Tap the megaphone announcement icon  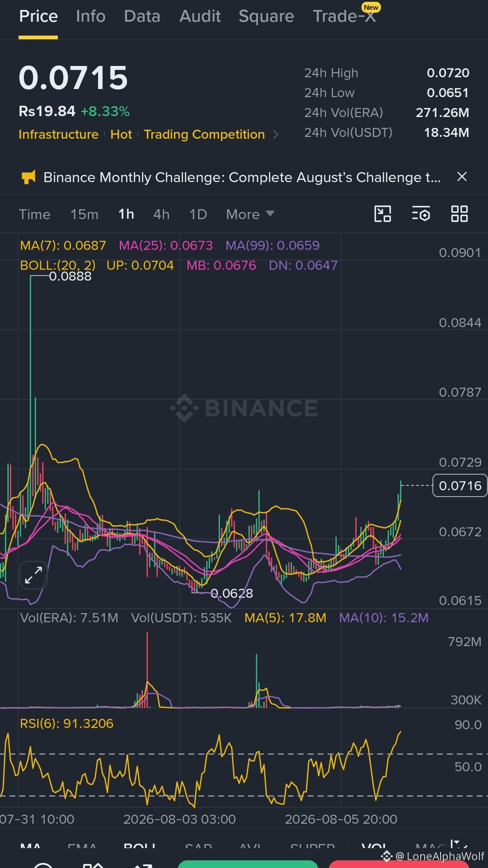pos(28,177)
